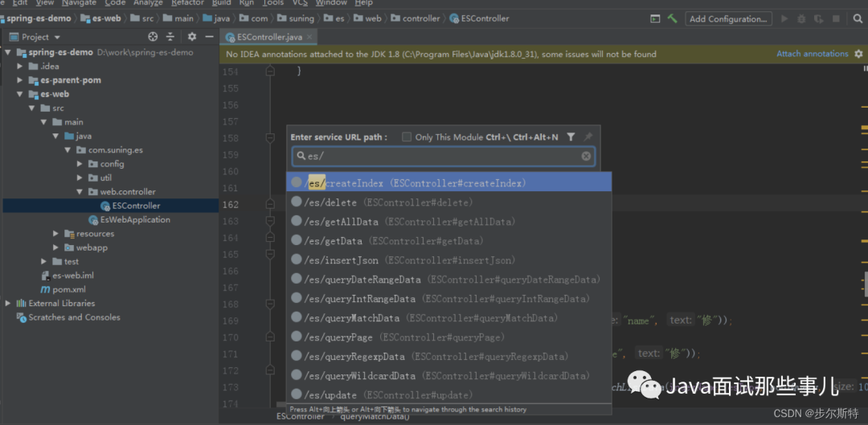Expand External Libraries node
Viewport: 868px width, 425px height.
coord(8,304)
